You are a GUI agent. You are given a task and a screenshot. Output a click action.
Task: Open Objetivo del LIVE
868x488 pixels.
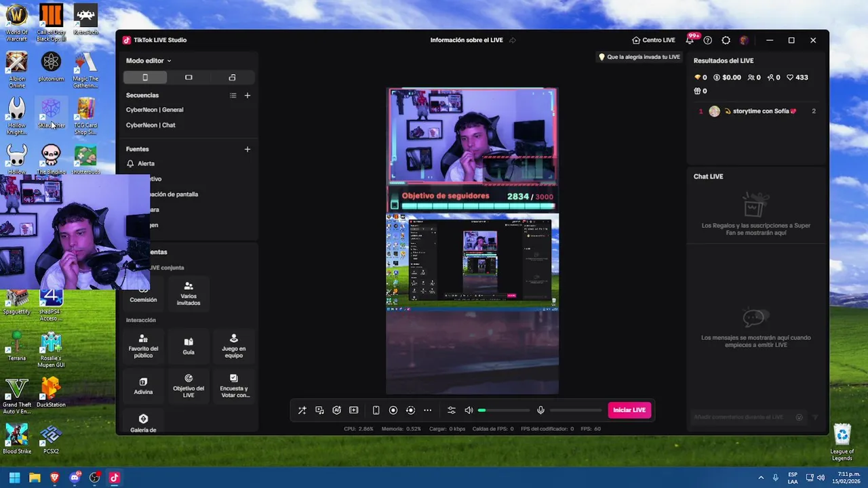[189, 386]
